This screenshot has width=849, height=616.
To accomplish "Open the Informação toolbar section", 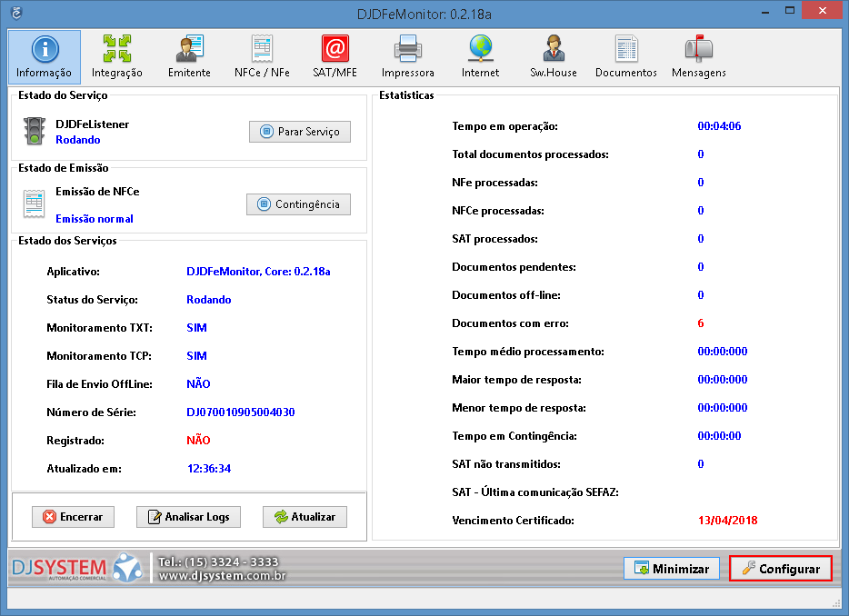I will [x=45, y=57].
